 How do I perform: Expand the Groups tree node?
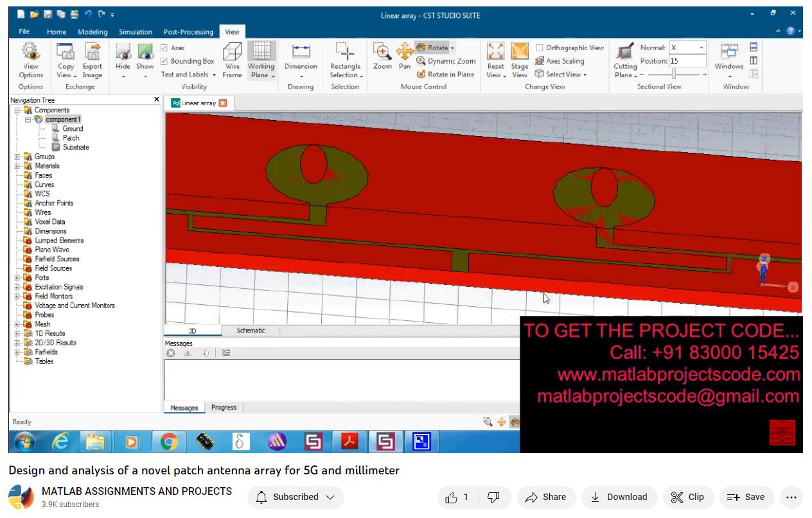coord(17,157)
